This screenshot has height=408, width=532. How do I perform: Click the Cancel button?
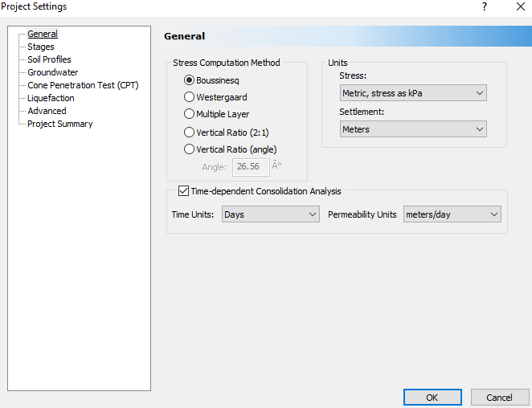[x=499, y=398]
